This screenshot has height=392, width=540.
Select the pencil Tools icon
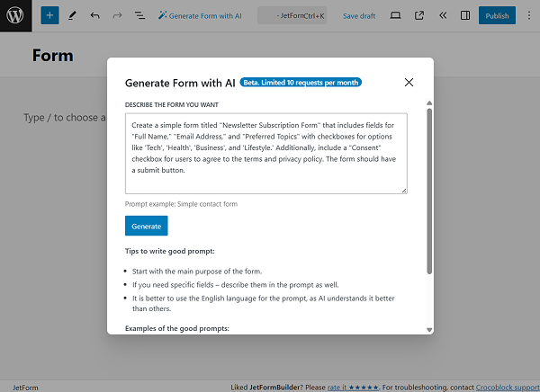(72, 15)
